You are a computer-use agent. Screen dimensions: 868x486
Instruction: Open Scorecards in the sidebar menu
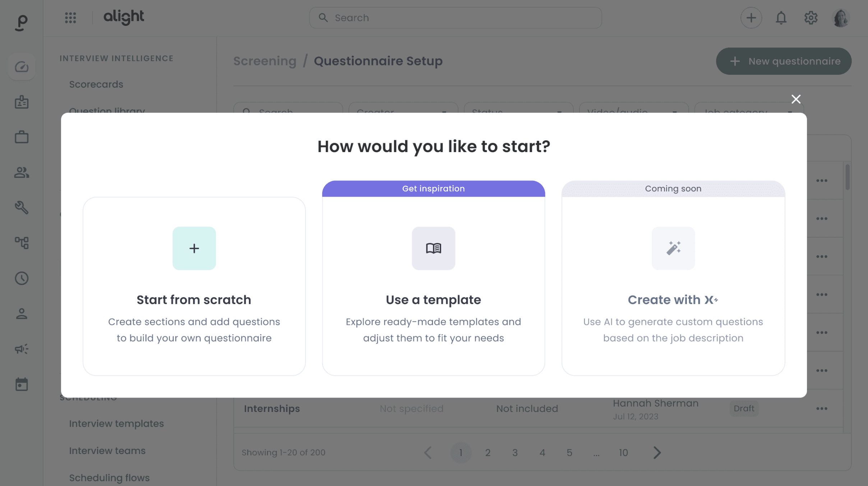point(96,84)
